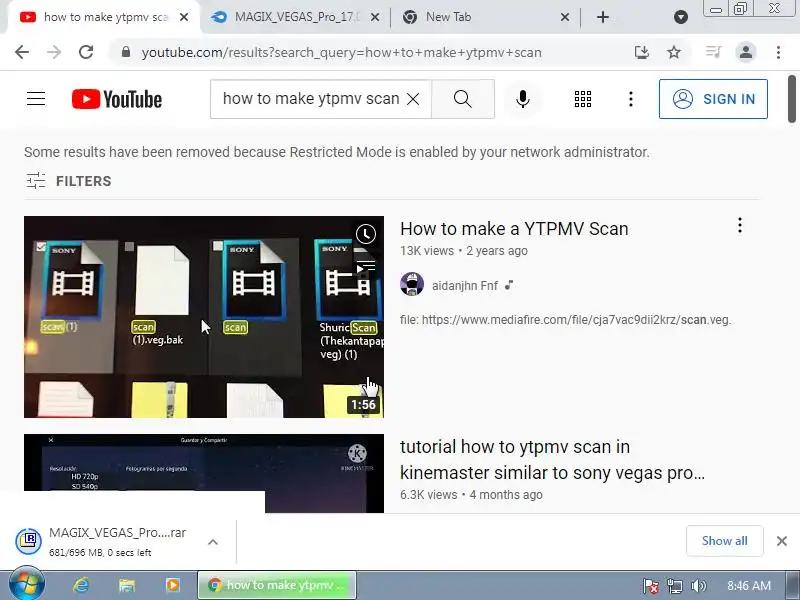
Task: Add first video to queue icon
Action: coord(366,267)
